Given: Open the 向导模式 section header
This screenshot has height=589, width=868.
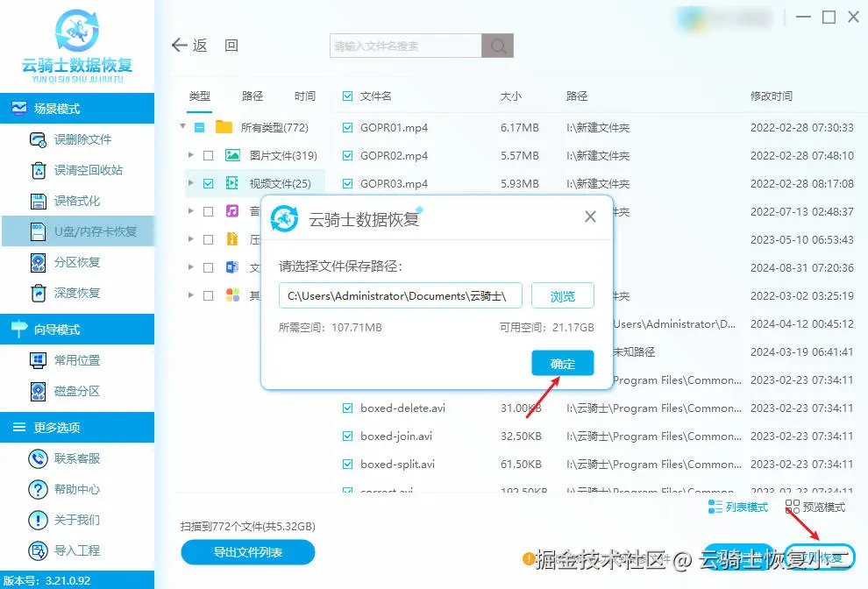Looking at the screenshot, I should click(77, 330).
